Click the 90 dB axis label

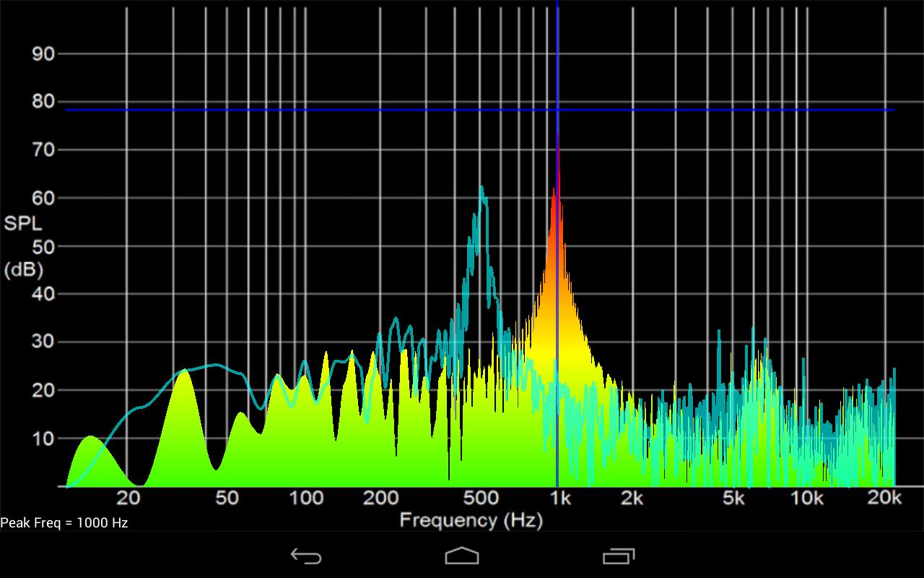44,53
